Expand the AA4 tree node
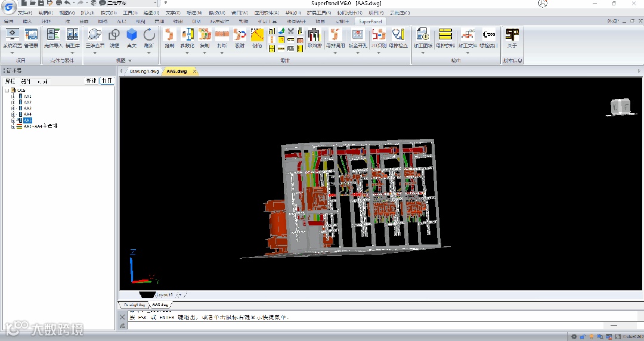Image resolution: width=644 pixels, height=341 pixels. tap(13, 114)
